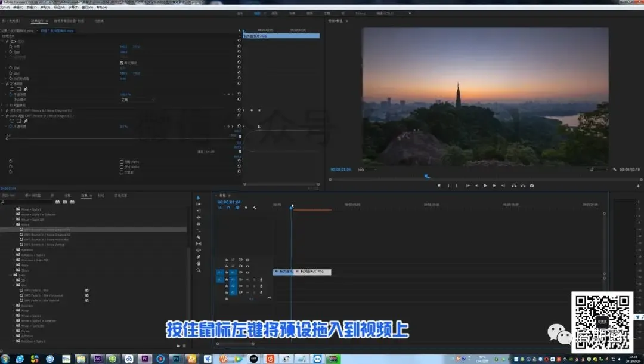Add a marker in Program monitor
This screenshot has height=364, width=644.
pos(439,186)
